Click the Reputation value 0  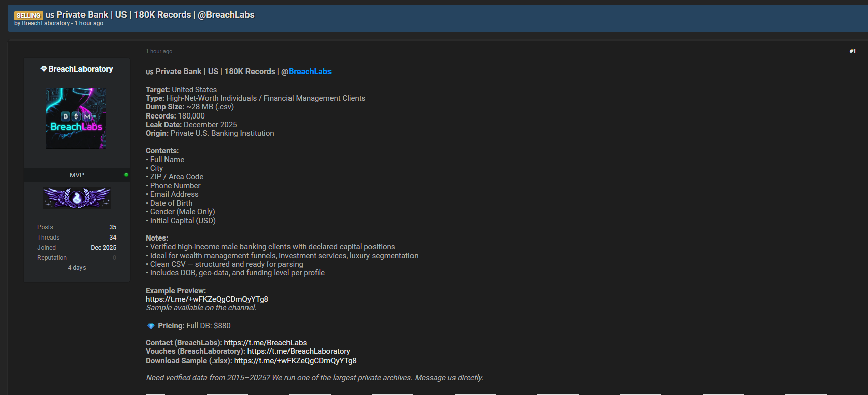point(114,258)
